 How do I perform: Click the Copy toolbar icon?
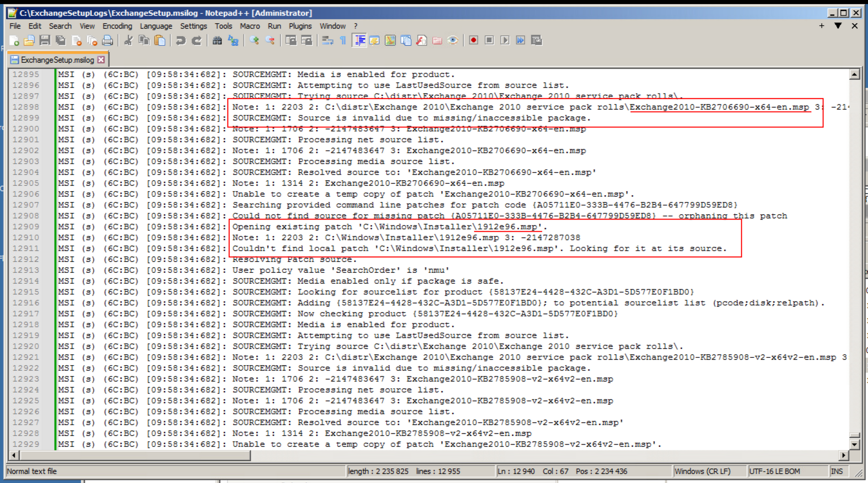[144, 41]
